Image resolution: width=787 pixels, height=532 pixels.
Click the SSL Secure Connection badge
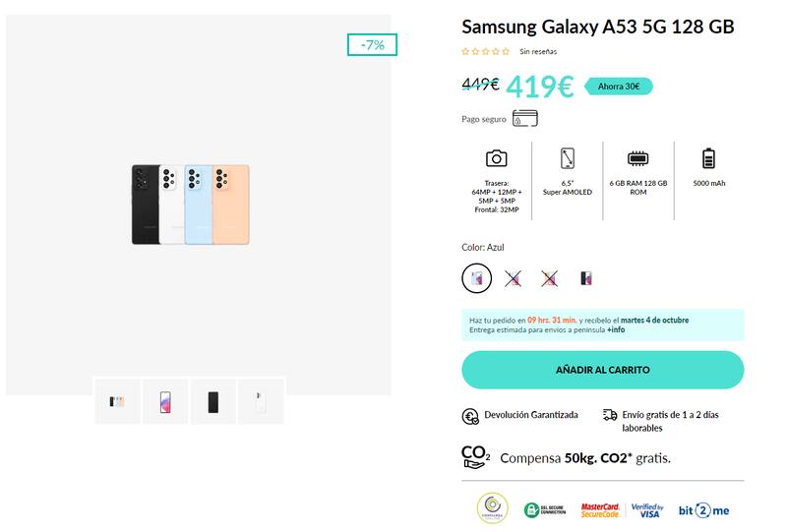coord(545,508)
